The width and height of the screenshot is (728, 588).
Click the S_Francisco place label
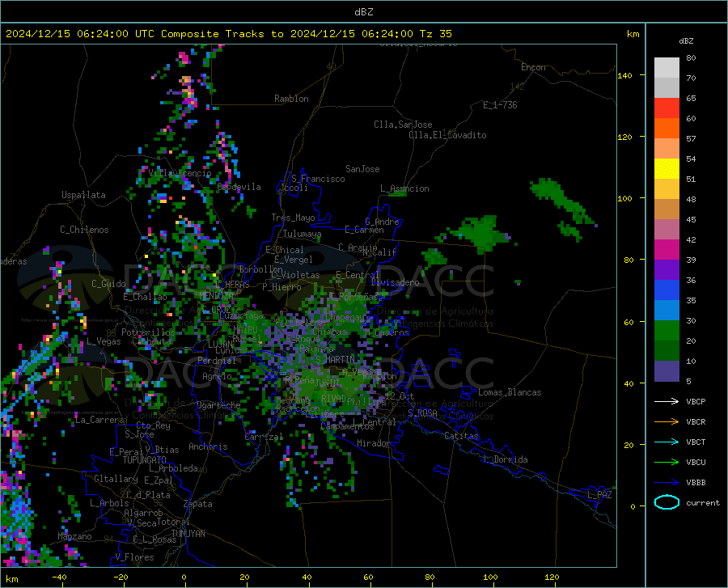318,179
